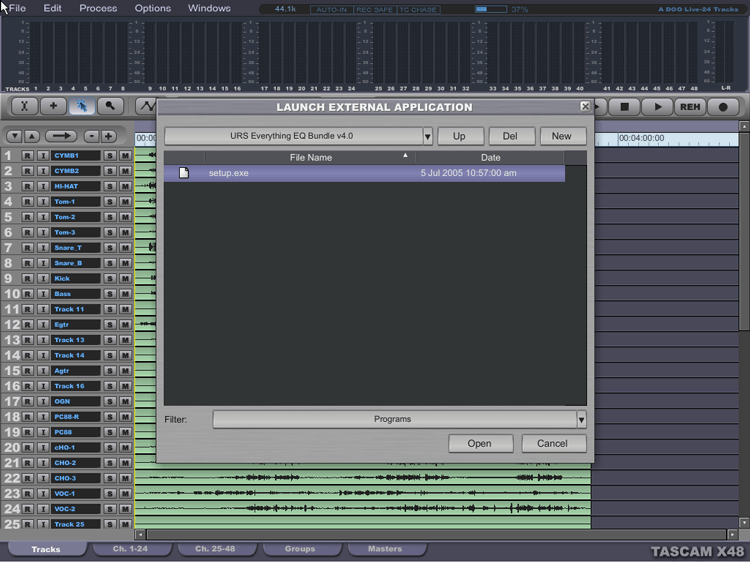Switch to the Ch. 1-24 tab
The image size is (750, 562).
[130, 549]
